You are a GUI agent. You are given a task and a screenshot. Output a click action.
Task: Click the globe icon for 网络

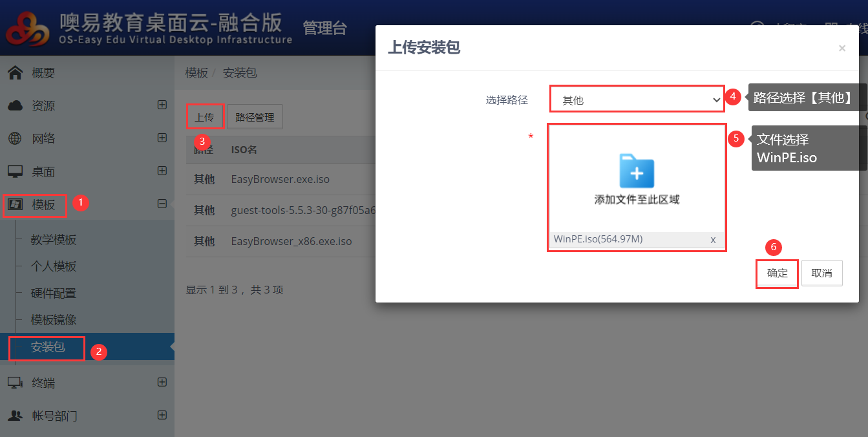pyautogui.click(x=15, y=138)
